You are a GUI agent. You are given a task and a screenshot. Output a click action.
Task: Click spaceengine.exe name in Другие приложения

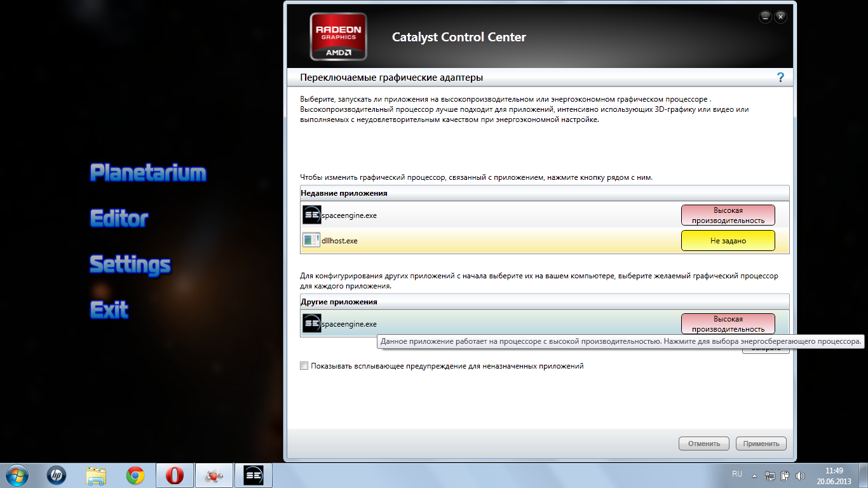click(349, 324)
